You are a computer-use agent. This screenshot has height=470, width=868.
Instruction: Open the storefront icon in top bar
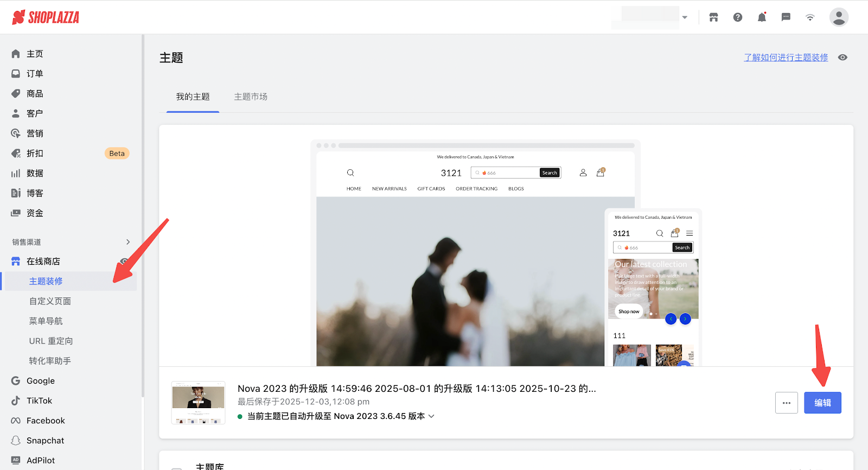[x=713, y=17]
